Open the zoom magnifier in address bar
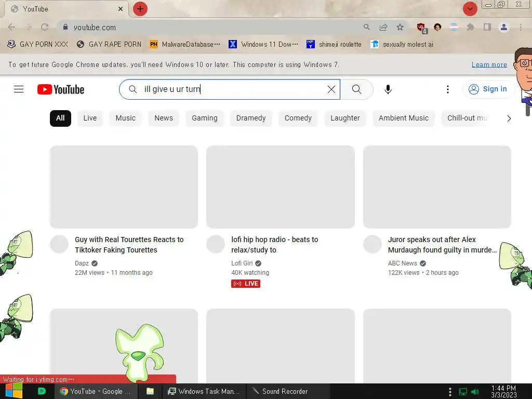The width and height of the screenshot is (532, 399). (x=366, y=27)
